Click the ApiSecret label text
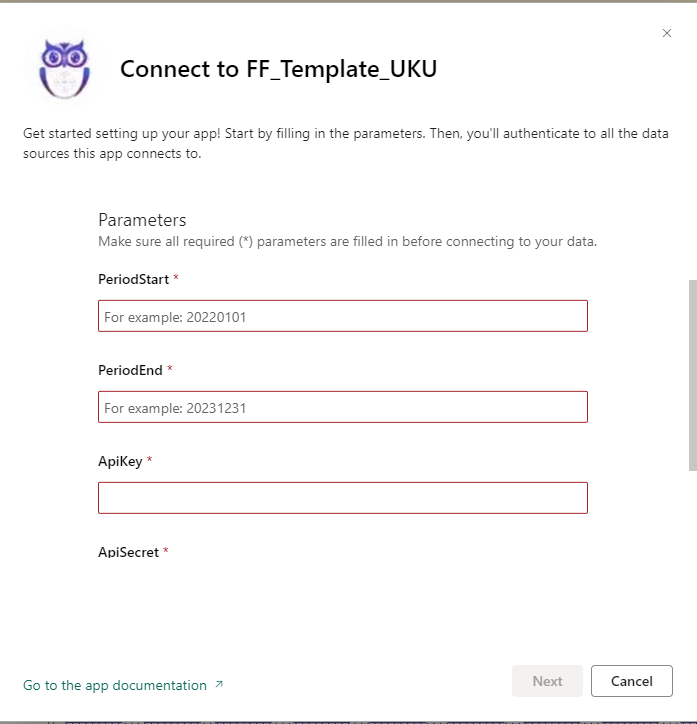The height and width of the screenshot is (724, 697). (x=128, y=552)
